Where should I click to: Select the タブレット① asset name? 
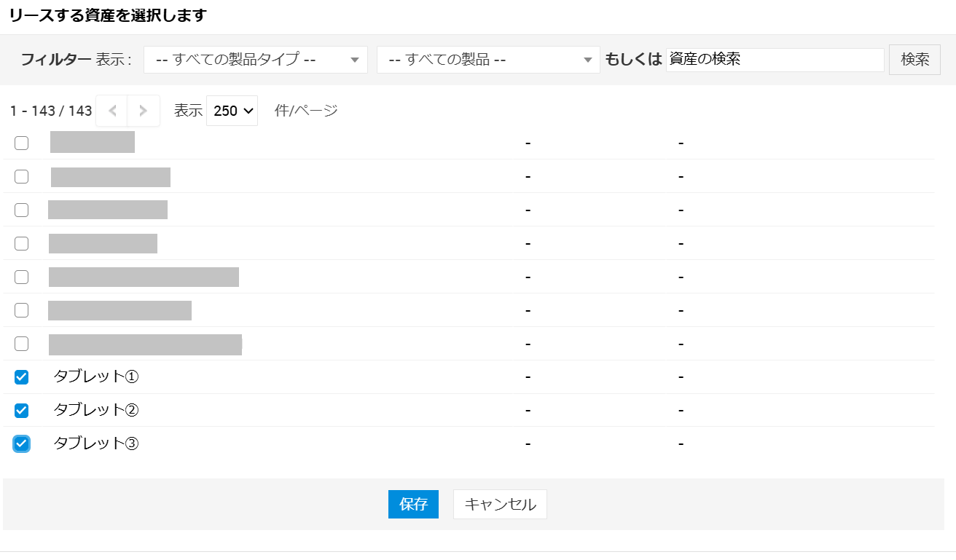click(x=96, y=376)
